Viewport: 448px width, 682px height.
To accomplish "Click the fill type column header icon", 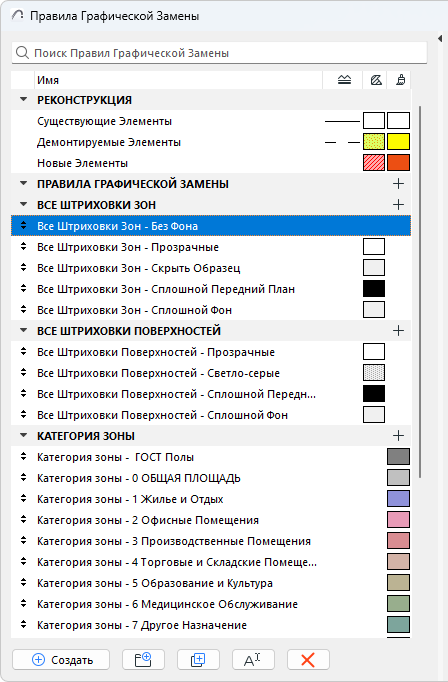I will pos(376,80).
